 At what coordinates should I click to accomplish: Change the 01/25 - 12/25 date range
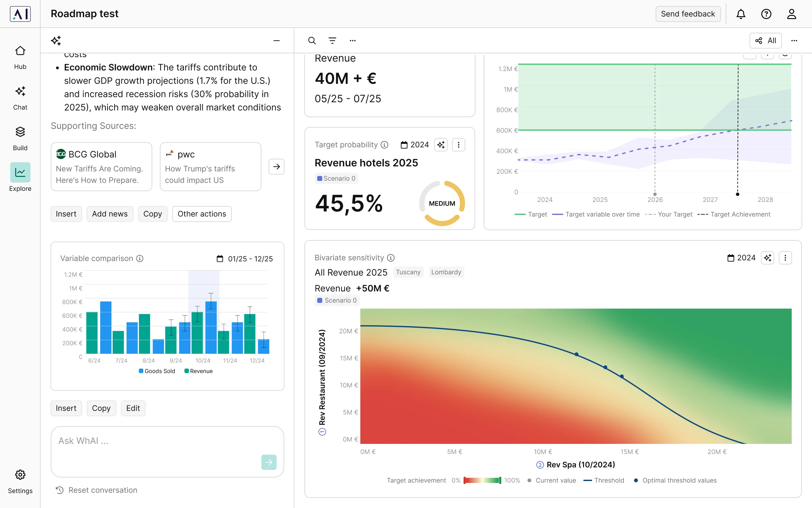[x=245, y=259]
